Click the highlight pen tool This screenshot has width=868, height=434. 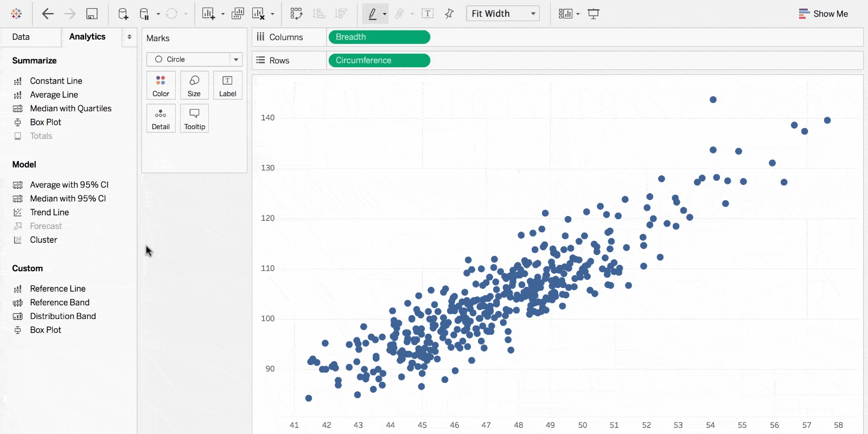click(372, 14)
